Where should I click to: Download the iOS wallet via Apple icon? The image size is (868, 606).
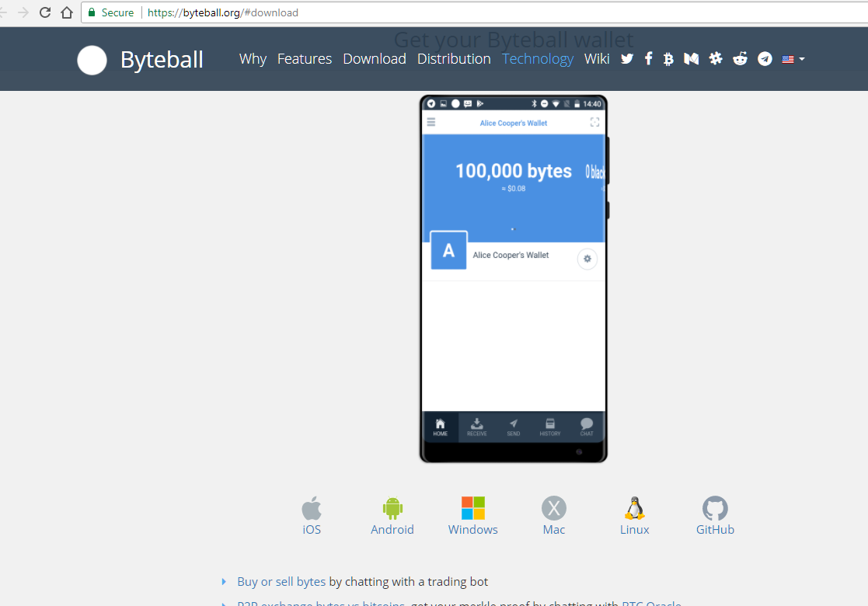312,507
